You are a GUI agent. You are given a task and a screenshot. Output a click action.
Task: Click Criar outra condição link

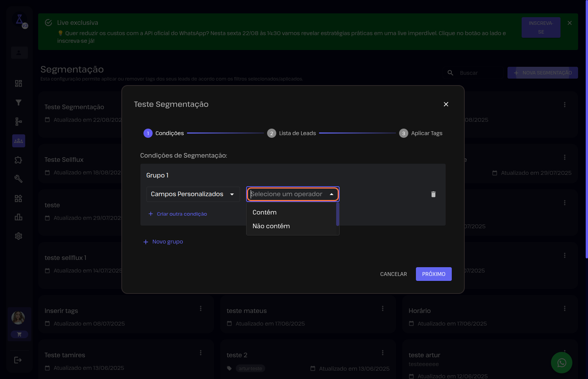point(177,214)
